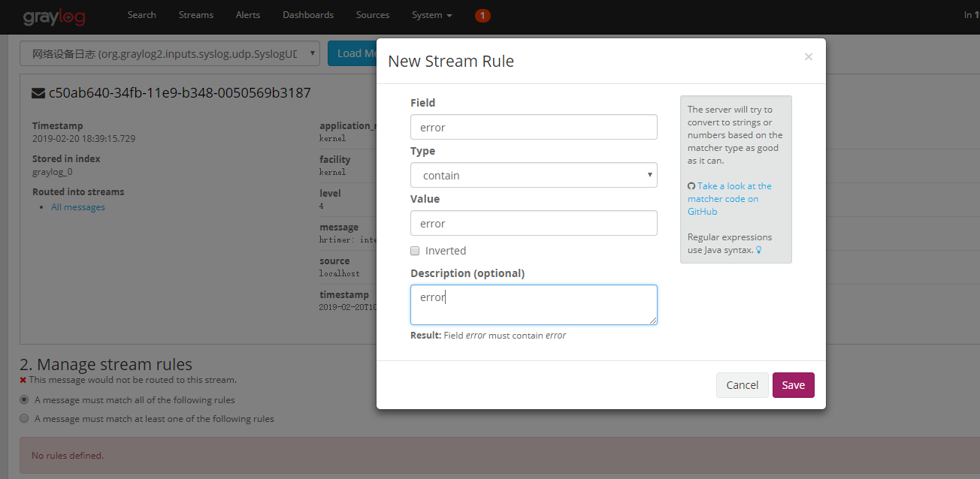Open the Type dropdown showing contain

click(534, 175)
